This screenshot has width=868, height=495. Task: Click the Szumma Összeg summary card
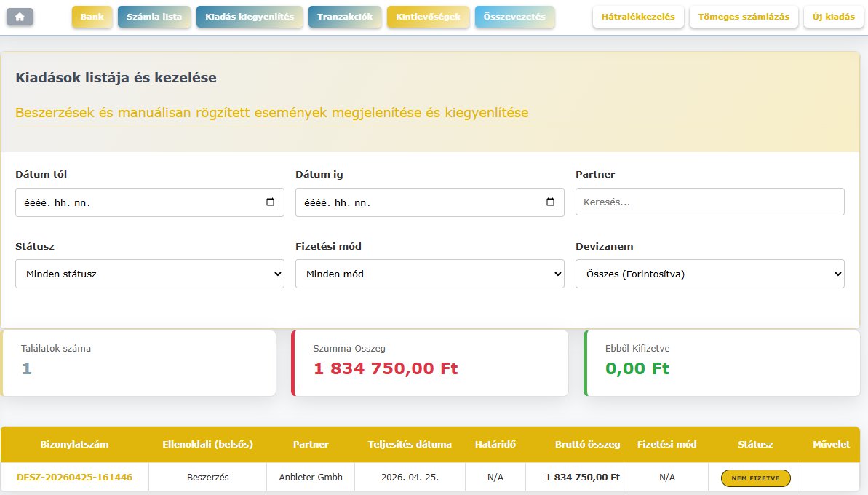tap(430, 363)
